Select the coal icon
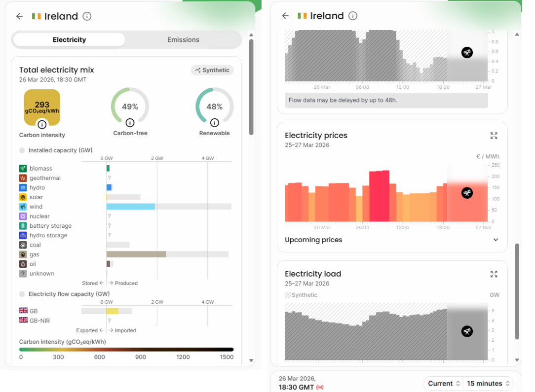This screenshot has width=535, height=392. [23, 245]
